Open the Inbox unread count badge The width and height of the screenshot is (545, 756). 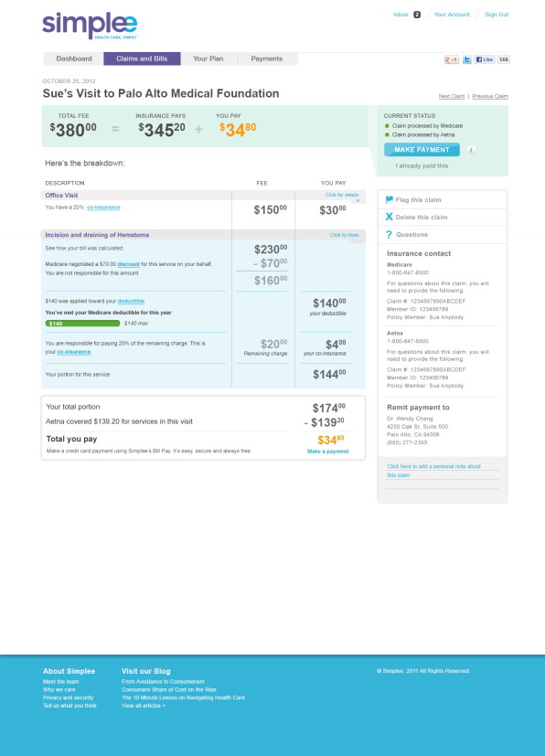point(417,15)
